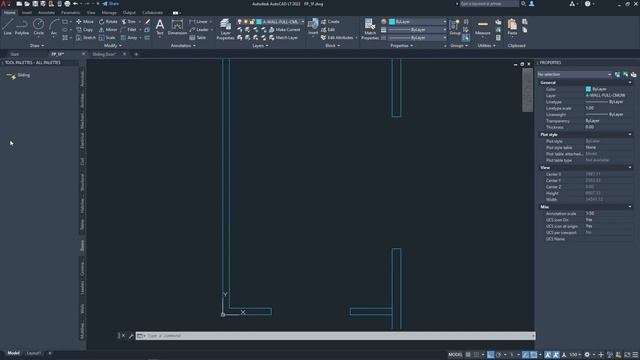640x360 pixels.
Task: Select the Arc tool
Action: pyautogui.click(x=54, y=27)
